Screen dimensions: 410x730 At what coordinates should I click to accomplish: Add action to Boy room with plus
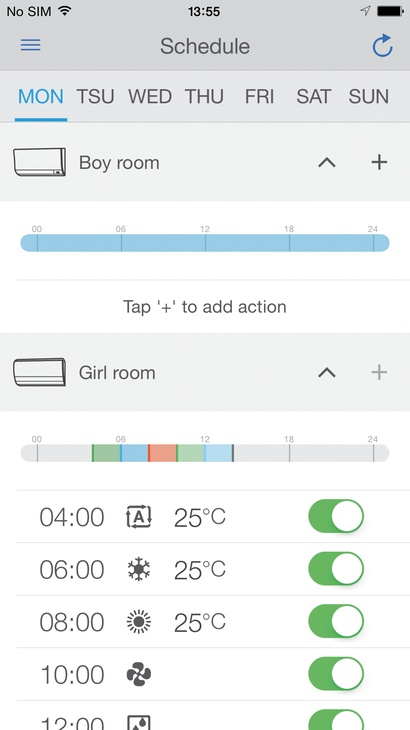(x=379, y=162)
